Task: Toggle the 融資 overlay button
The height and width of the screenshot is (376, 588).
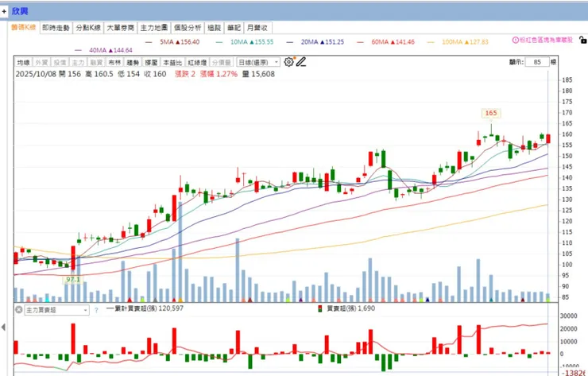Action: 96,62
